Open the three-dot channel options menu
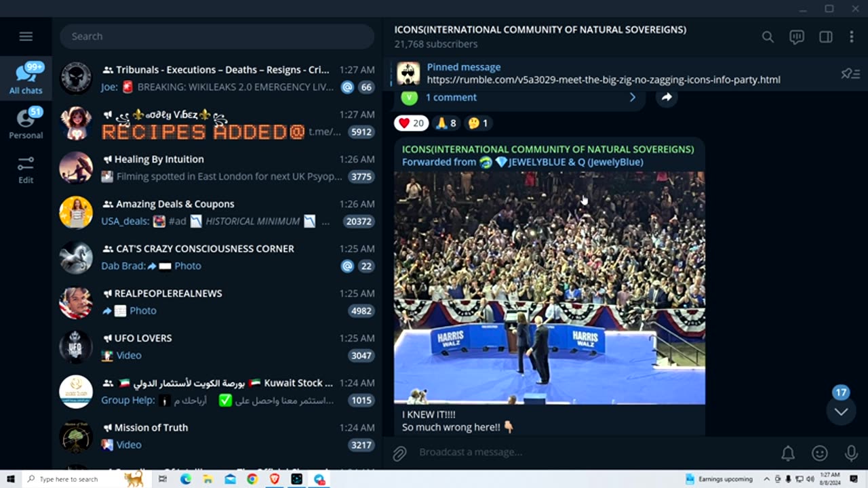Screen dimensions: 868x488 pyautogui.click(x=852, y=37)
